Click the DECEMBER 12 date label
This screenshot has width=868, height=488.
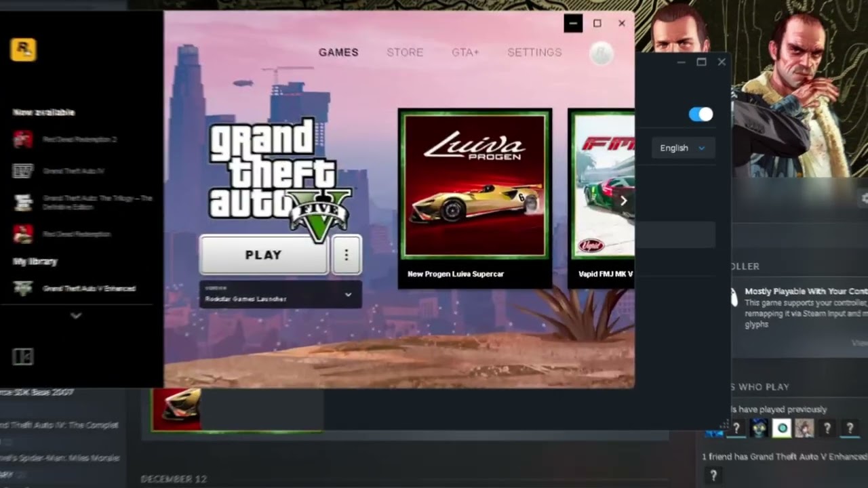[x=174, y=479]
